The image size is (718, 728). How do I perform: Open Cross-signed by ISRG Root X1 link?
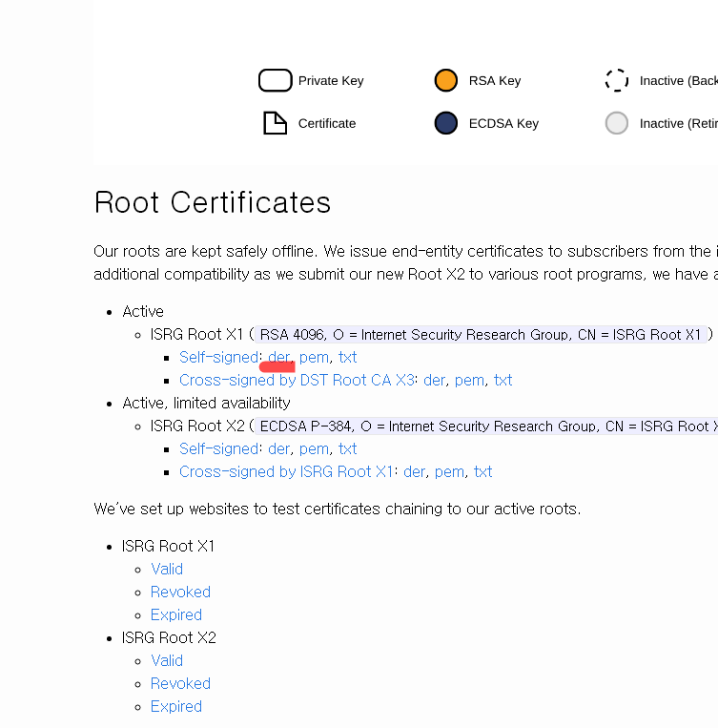pyautogui.click(x=286, y=471)
